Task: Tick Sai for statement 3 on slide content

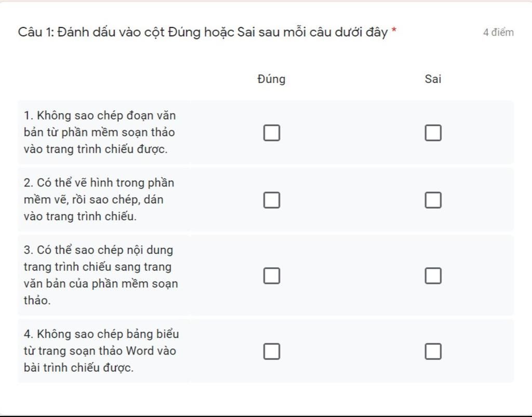Action: pos(433,276)
